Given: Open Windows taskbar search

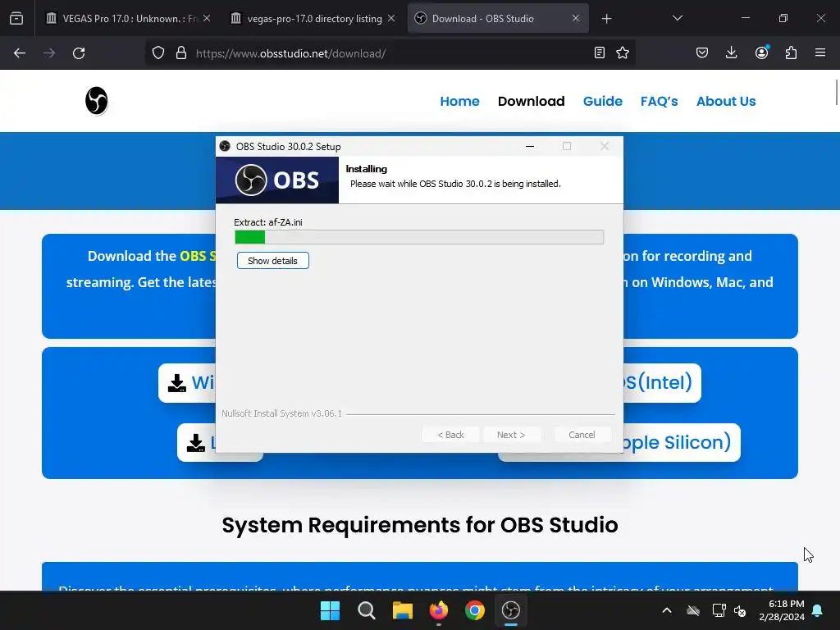Looking at the screenshot, I should click(x=367, y=610).
